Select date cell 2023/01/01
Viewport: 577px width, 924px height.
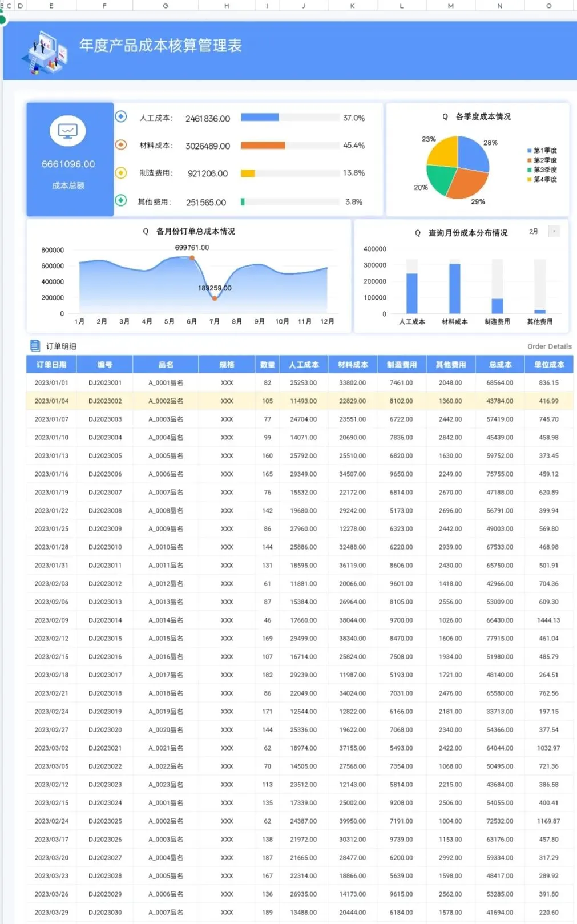[x=51, y=383]
